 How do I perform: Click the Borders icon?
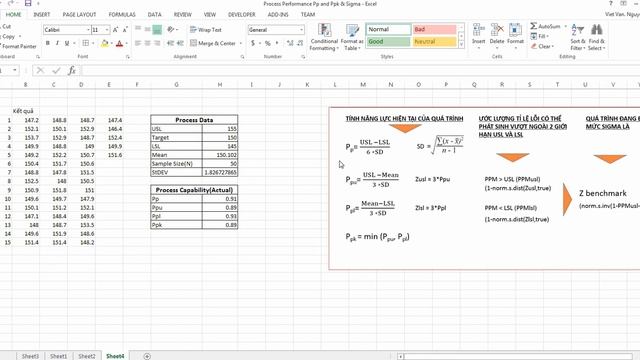tap(85, 43)
